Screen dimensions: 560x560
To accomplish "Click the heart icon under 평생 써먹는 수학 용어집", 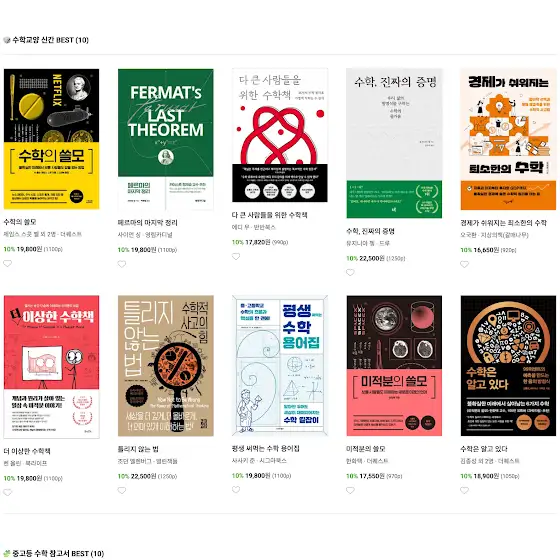I will (236, 490).
